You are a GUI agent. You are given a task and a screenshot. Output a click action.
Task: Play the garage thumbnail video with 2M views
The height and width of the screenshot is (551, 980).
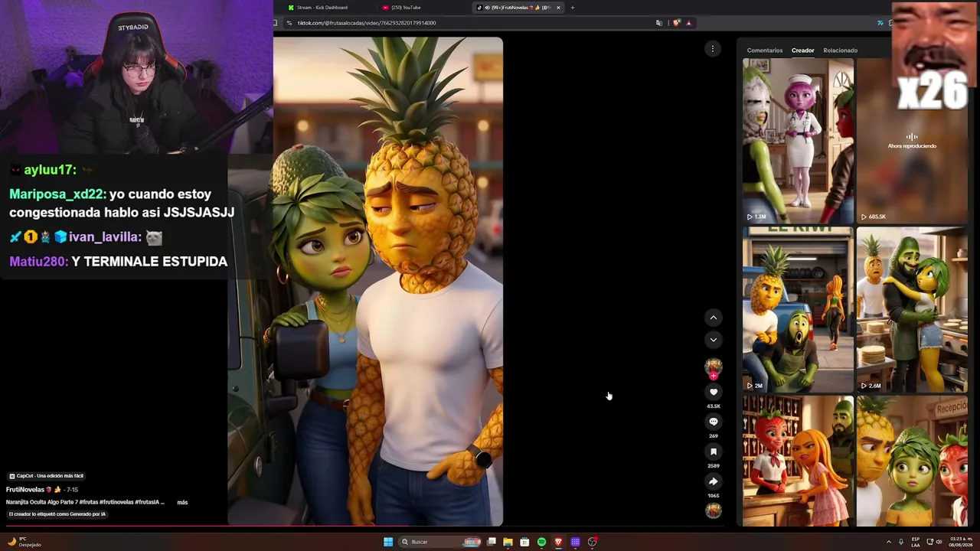tap(798, 310)
